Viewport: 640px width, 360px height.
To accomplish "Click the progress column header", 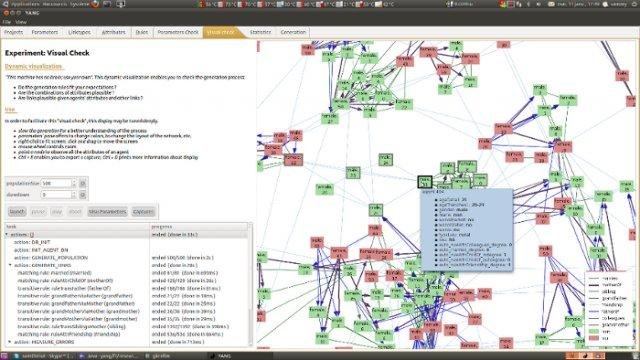I will [198, 227].
